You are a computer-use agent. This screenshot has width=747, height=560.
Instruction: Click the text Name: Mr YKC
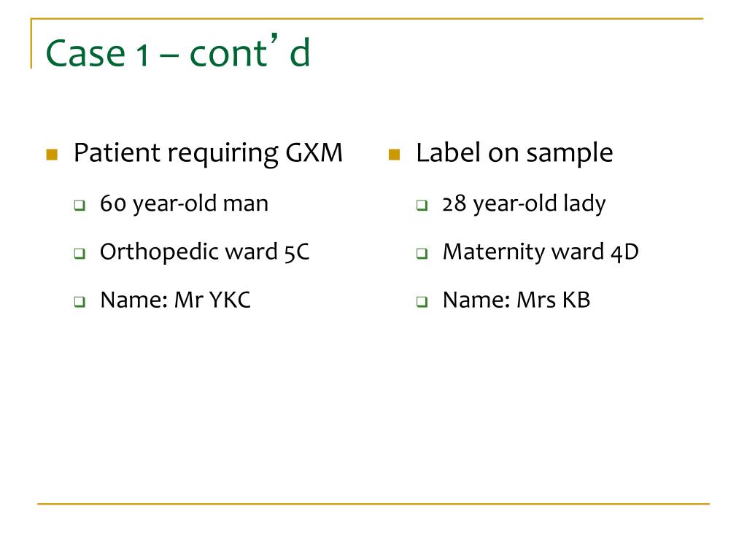point(175,300)
